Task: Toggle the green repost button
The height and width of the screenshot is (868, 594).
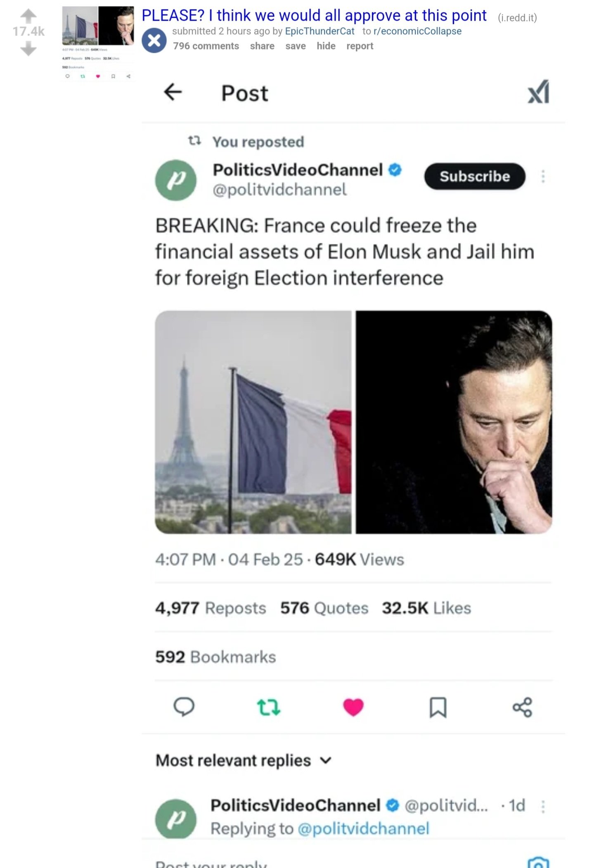Action: 269,707
